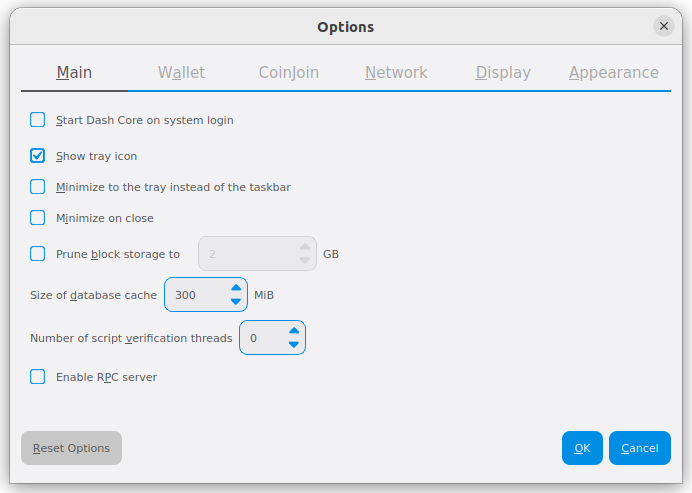
Task: Toggle Minimize on close checkbox
Action: 38,218
